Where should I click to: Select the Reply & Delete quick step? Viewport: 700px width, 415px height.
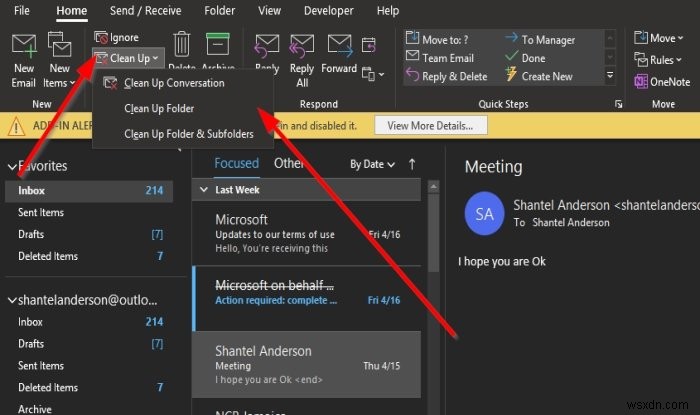pos(446,76)
